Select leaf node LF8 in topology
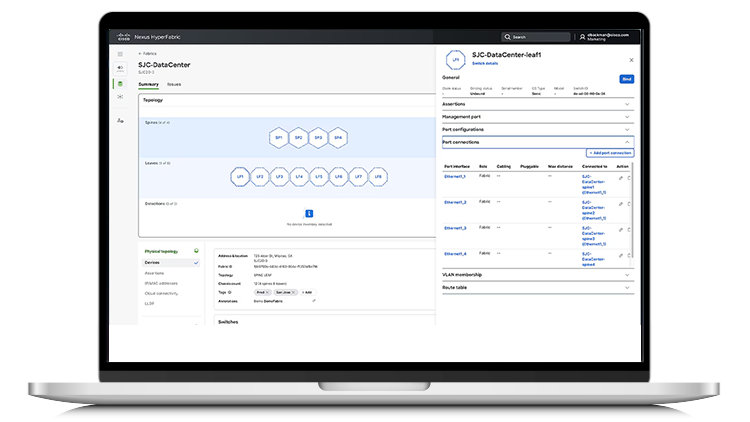This screenshot has height=422, width=750. pyautogui.click(x=378, y=177)
